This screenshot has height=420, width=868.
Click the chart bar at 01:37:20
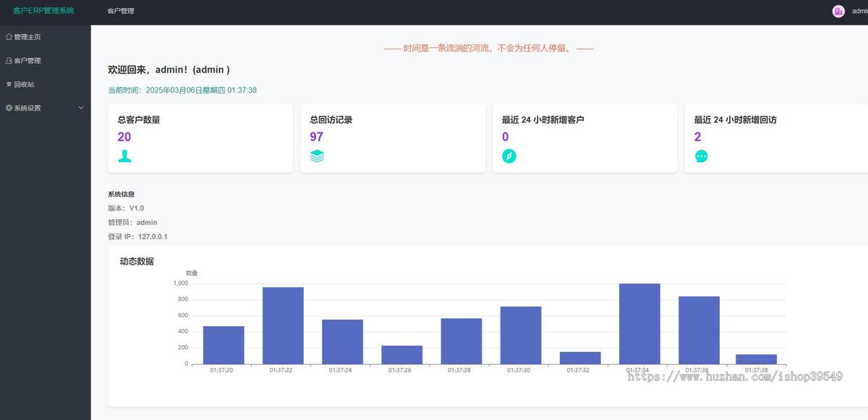[224, 345]
